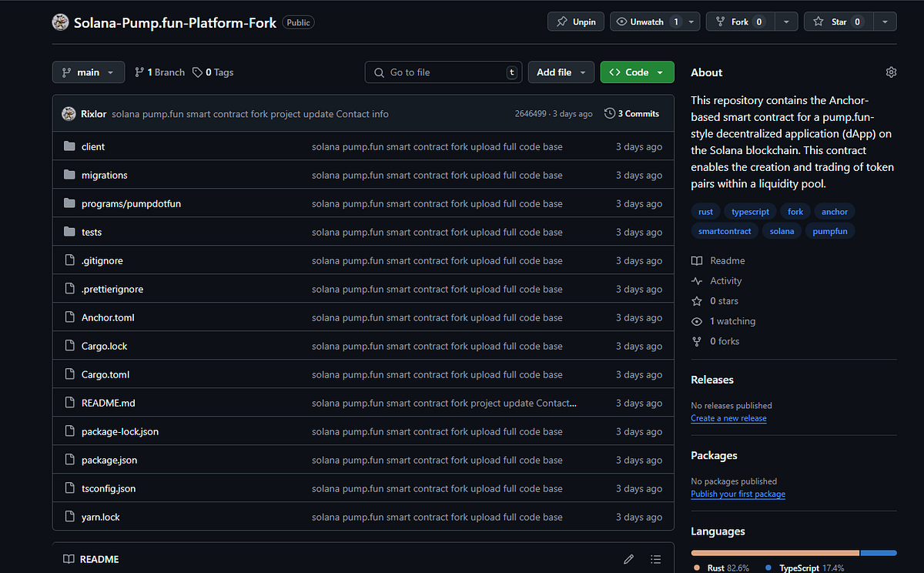Open the Unwatch dropdown arrow

[691, 22]
